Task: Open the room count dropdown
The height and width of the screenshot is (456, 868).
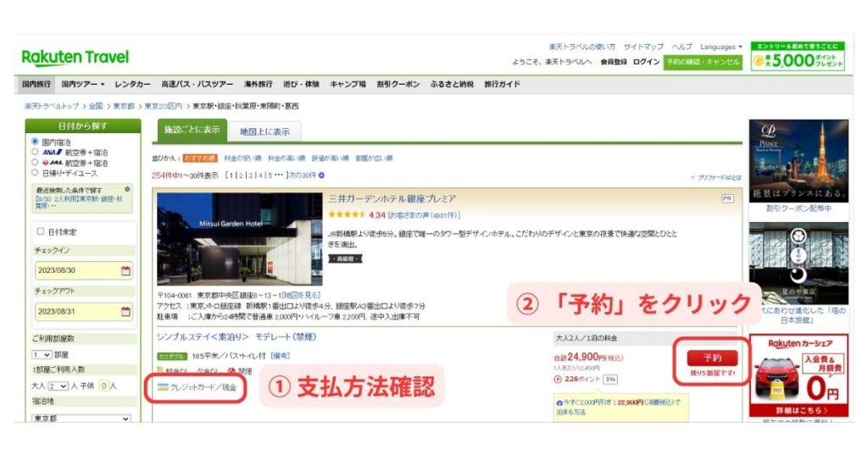Action: click(42, 355)
